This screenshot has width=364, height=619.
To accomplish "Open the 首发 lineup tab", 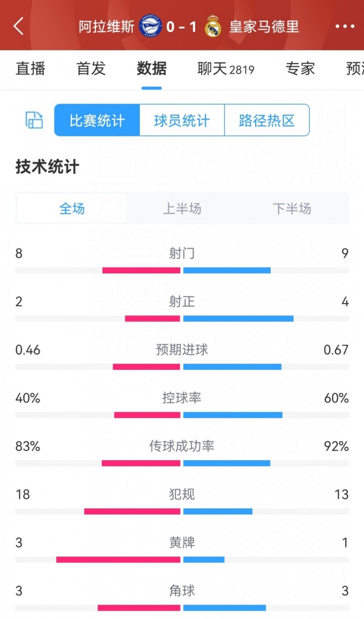I will pyautogui.click(x=90, y=69).
